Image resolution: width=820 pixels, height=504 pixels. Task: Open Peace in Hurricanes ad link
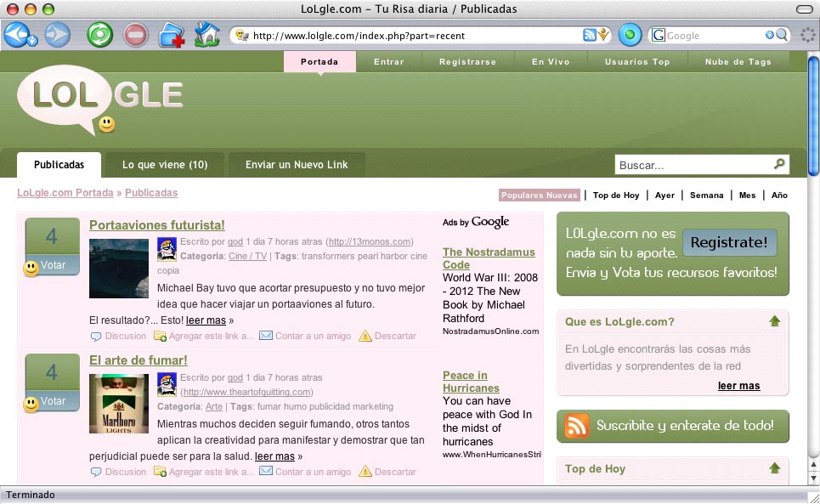[471, 382]
